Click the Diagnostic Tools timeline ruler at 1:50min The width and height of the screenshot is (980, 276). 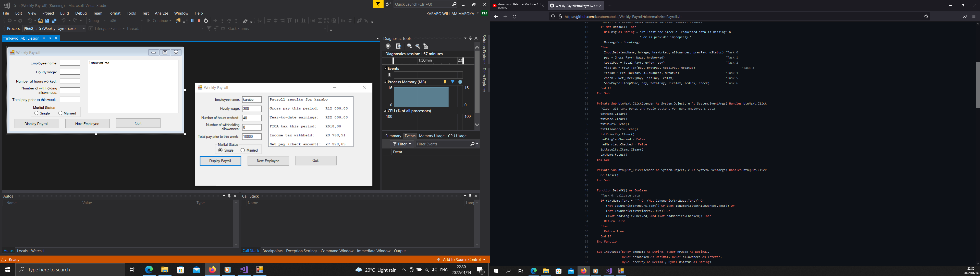click(x=425, y=61)
